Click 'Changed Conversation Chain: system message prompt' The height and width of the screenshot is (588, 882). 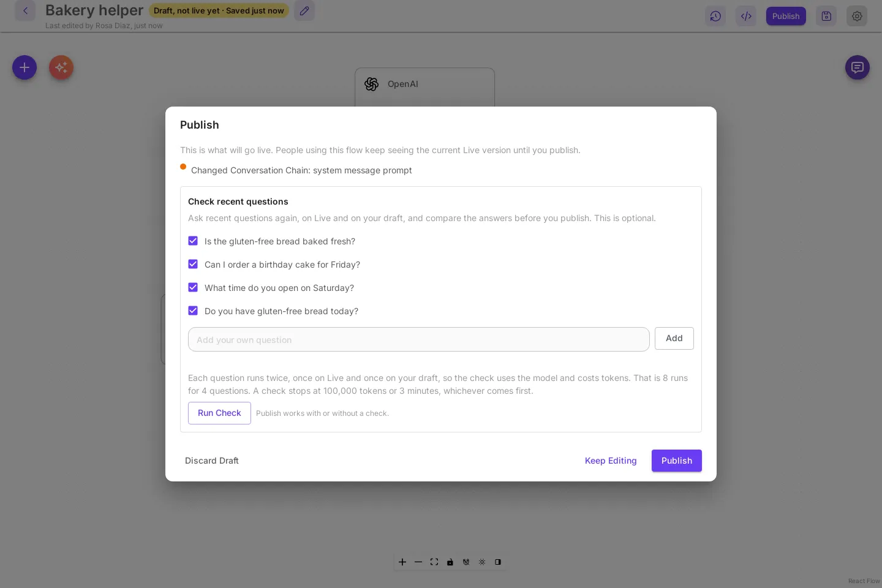click(301, 170)
